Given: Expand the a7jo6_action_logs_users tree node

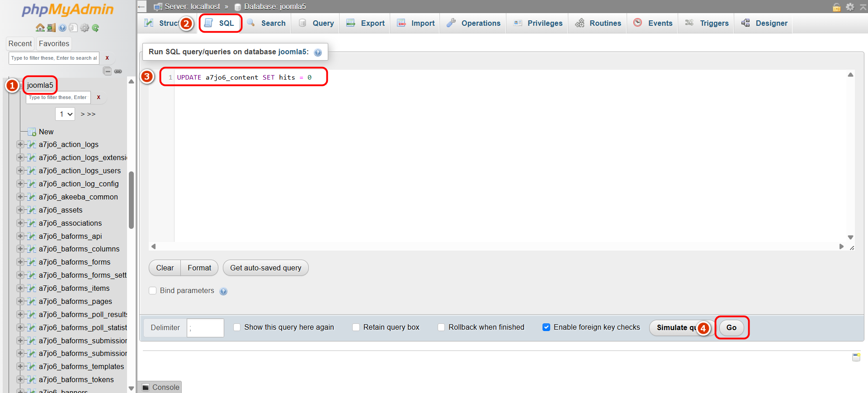Looking at the screenshot, I should (20, 170).
